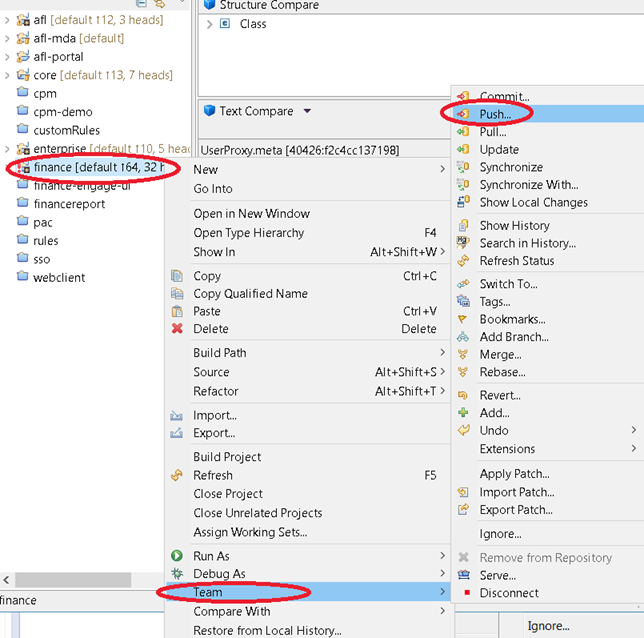Expand the Class node in Structure Compare
644x638 pixels.
[210, 24]
